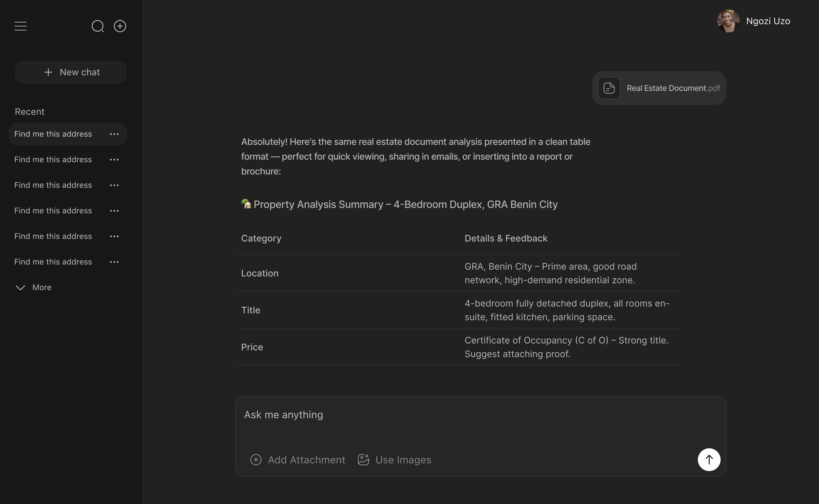Send message with the arrow button
The width and height of the screenshot is (819, 504).
[709, 459]
